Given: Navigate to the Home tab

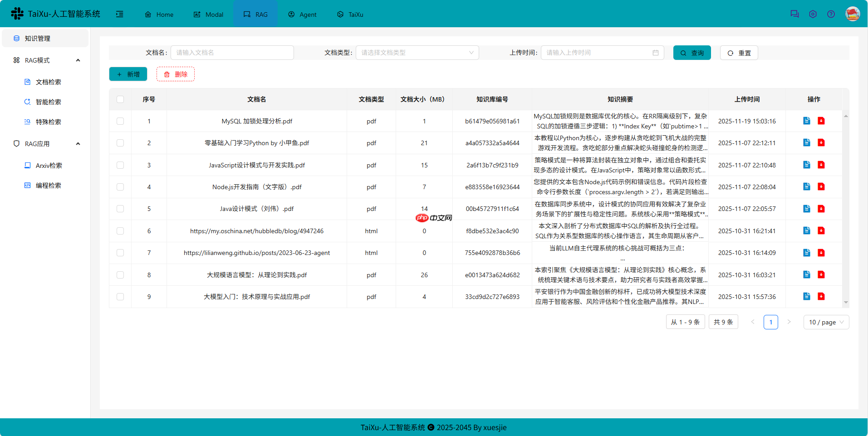Looking at the screenshot, I should (159, 14).
